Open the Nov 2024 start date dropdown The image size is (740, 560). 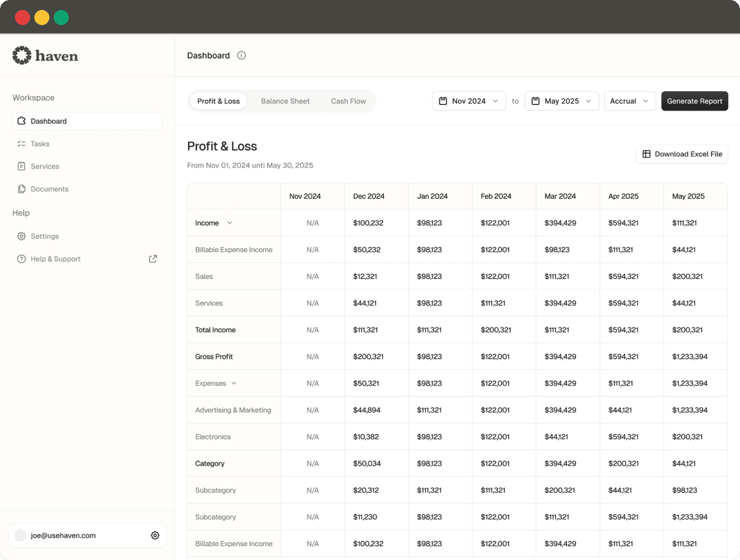(x=469, y=101)
